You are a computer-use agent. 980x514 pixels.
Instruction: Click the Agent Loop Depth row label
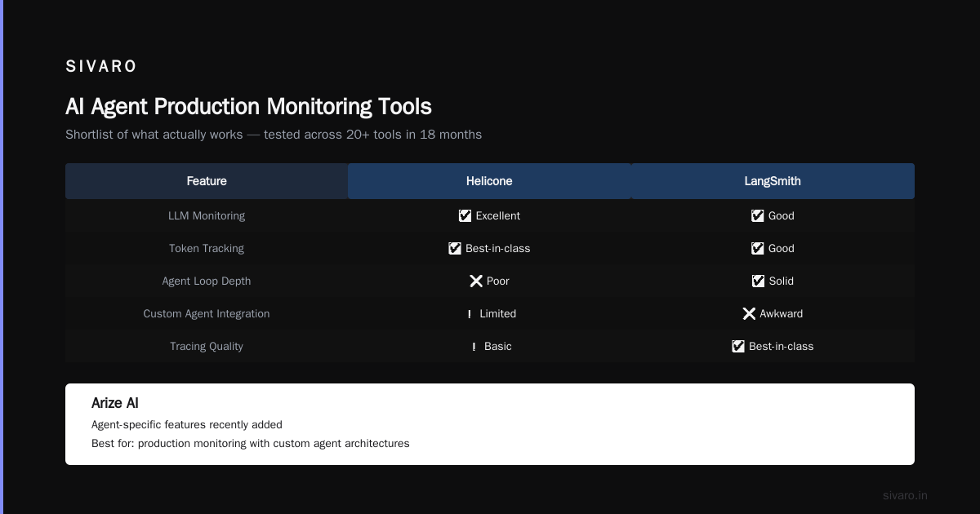[207, 281]
